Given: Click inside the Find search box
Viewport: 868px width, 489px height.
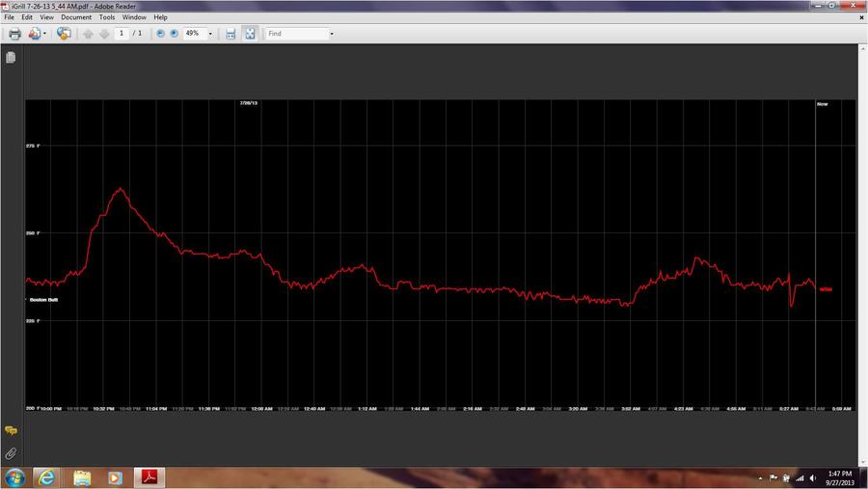Looking at the screenshot, I should click(x=294, y=34).
